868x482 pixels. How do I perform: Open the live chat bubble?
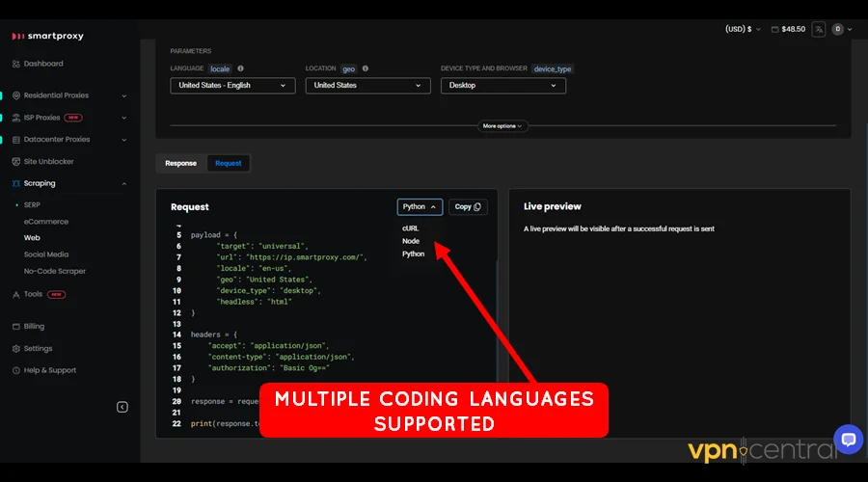click(x=848, y=440)
